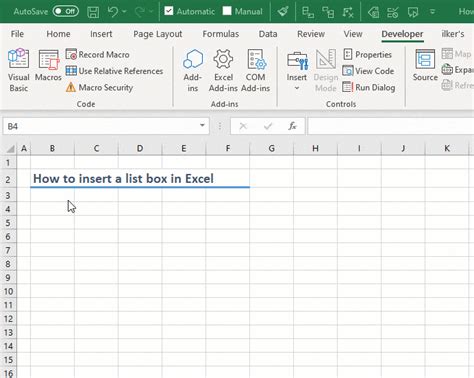Click the Cancel X in formula bar

tap(243, 126)
